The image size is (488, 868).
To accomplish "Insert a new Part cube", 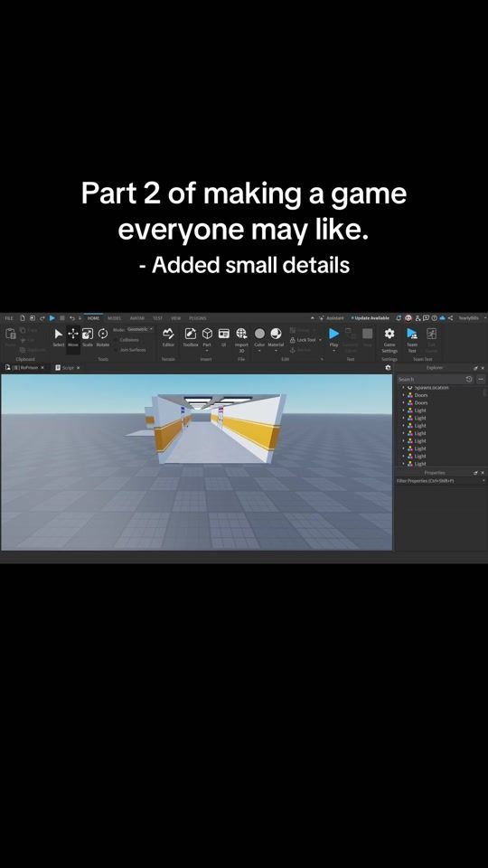I will pyautogui.click(x=207, y=334).
